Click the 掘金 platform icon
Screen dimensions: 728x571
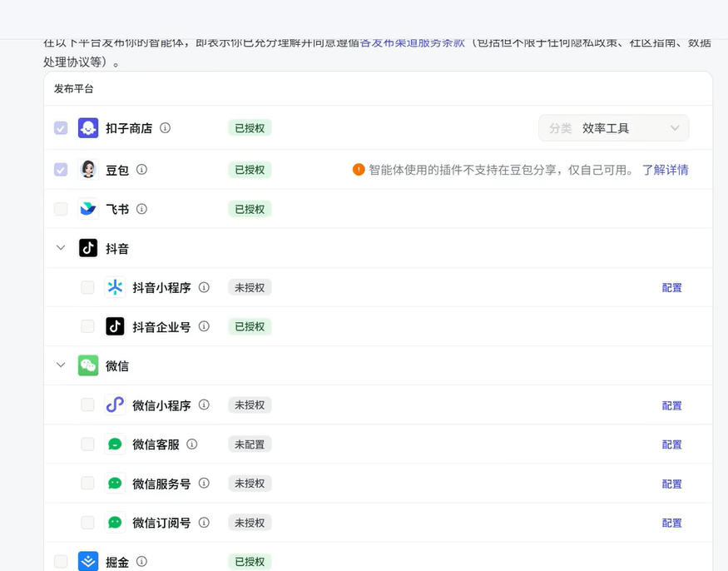tap(88, 562)
